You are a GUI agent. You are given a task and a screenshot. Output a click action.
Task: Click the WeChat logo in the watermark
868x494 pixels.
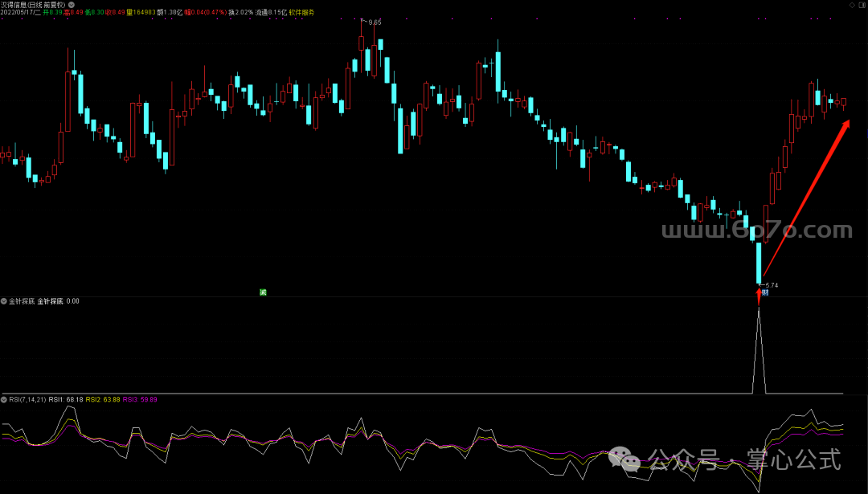point(624,459)
